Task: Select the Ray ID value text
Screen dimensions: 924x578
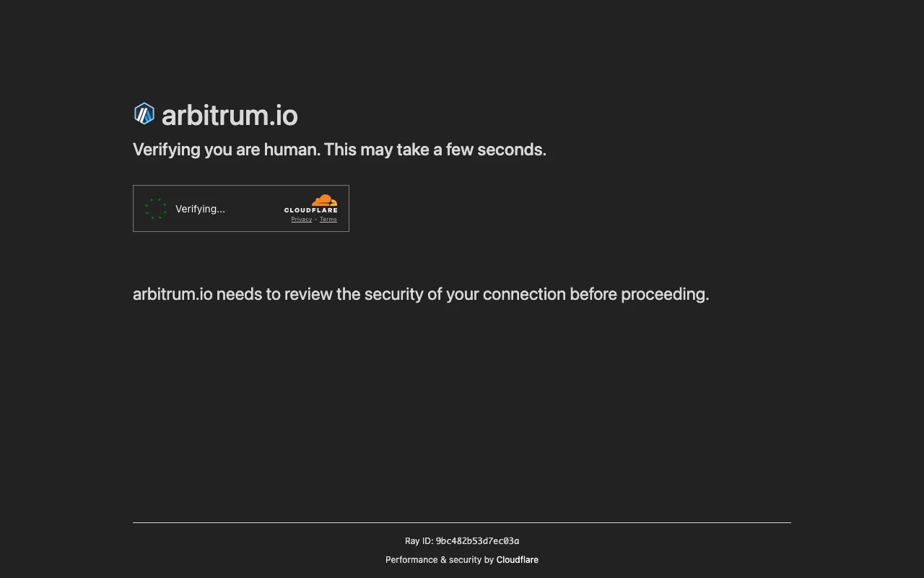Action: click(x=477, y=540)
